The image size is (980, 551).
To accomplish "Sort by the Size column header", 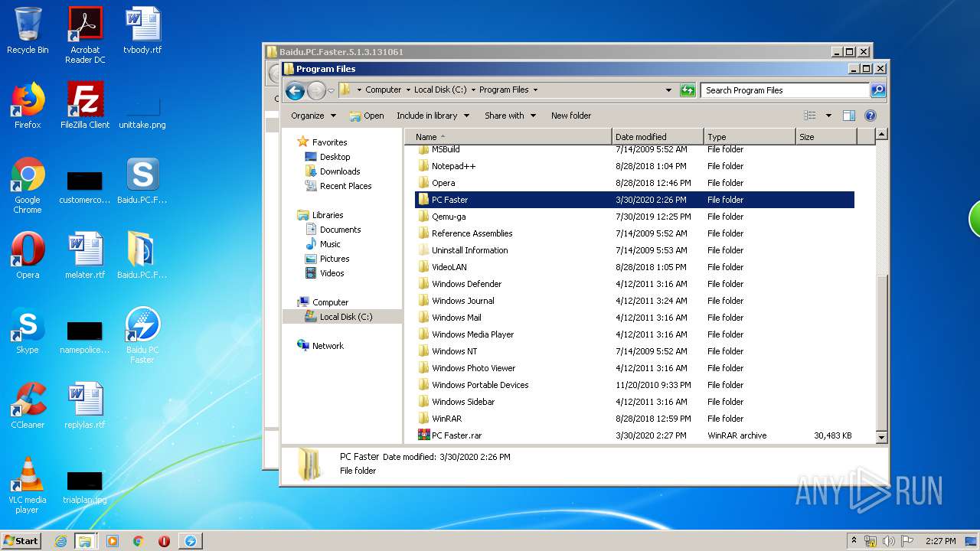I will pyautogui.click(x=826, y=137).
